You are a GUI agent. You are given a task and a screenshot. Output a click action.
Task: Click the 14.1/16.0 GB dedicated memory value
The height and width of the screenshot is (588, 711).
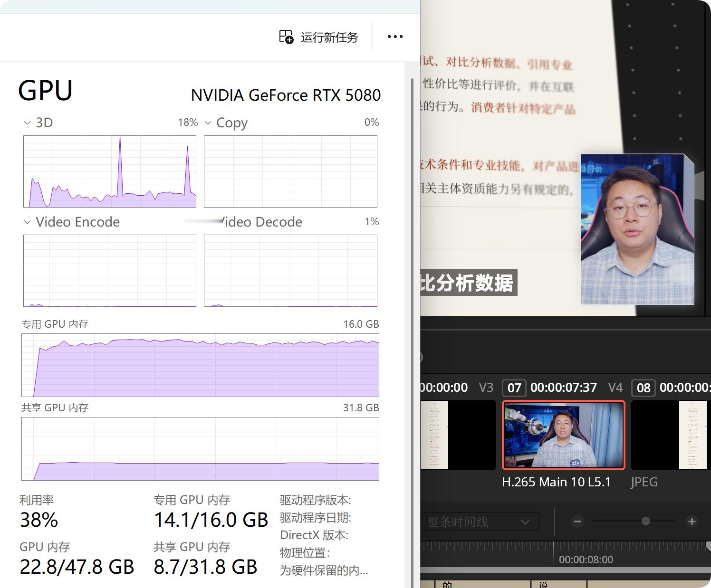pos(211,520)
